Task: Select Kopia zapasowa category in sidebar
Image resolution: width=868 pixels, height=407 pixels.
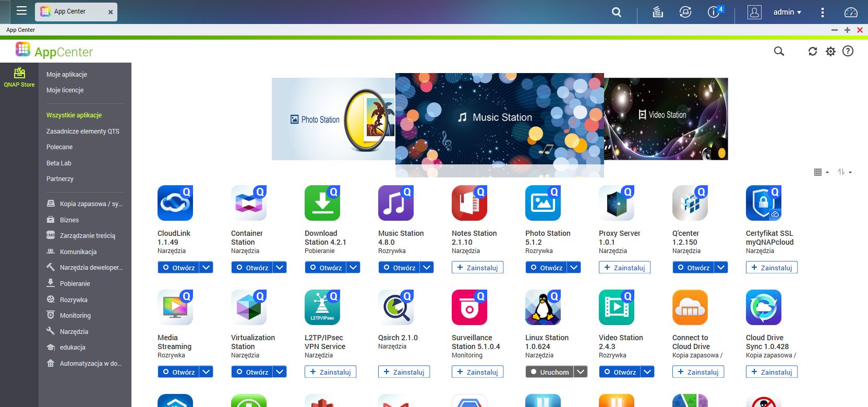Action: coord(85,204)
